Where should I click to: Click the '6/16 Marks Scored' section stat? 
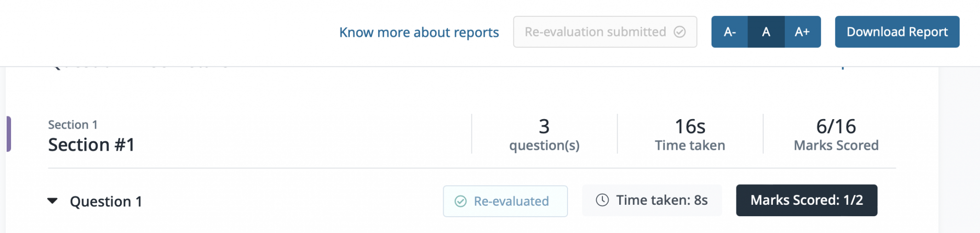(836, 134)
